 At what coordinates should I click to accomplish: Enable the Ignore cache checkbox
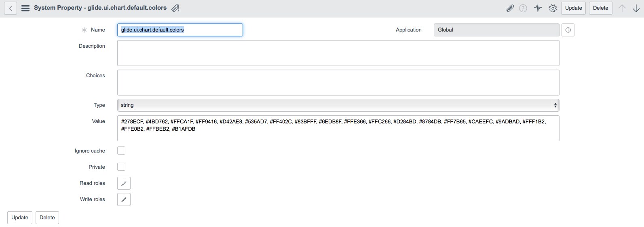coord(121,151)
